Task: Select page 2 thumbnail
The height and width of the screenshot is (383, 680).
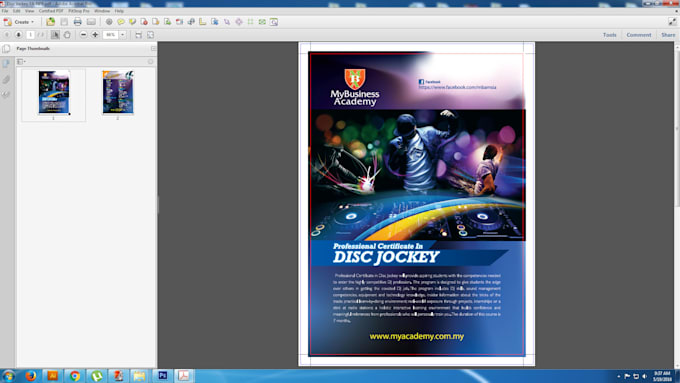Action: [118, 92]
